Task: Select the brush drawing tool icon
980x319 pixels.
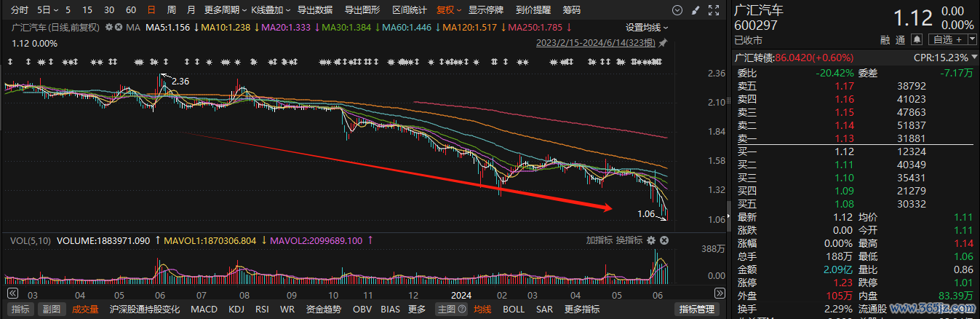Action: coord(696,10)
